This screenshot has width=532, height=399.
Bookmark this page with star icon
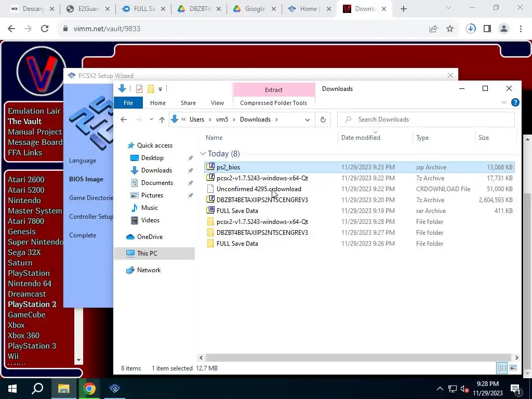tap(450, 29)
